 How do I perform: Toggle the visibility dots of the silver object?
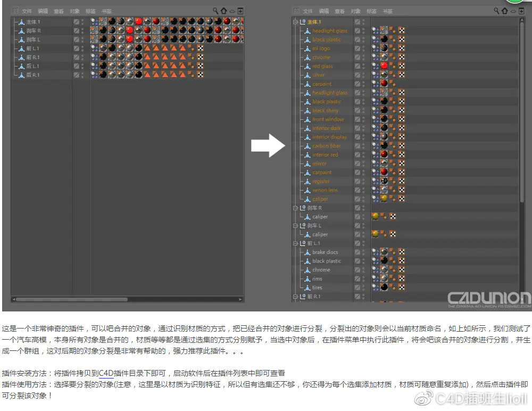tap(363, 75)
